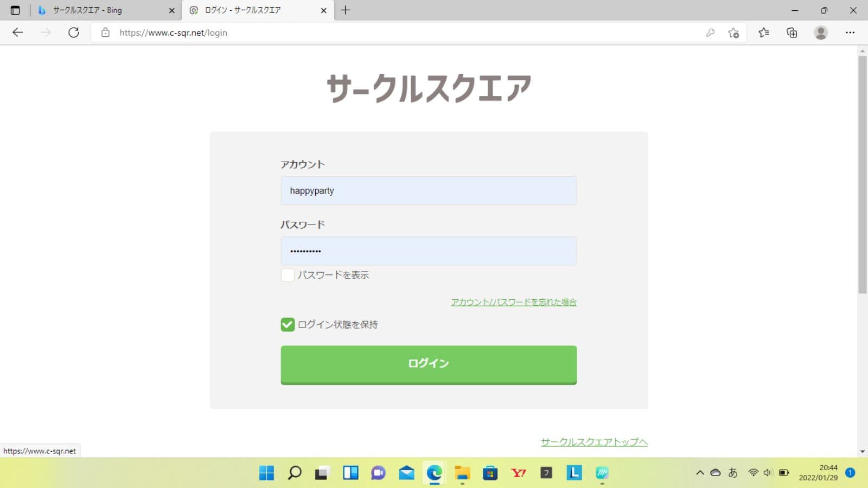Image resolution: width=868 pixels, height=488 pixels.
Task: Click the page vertical scrollbar
Action: [862, 174]
